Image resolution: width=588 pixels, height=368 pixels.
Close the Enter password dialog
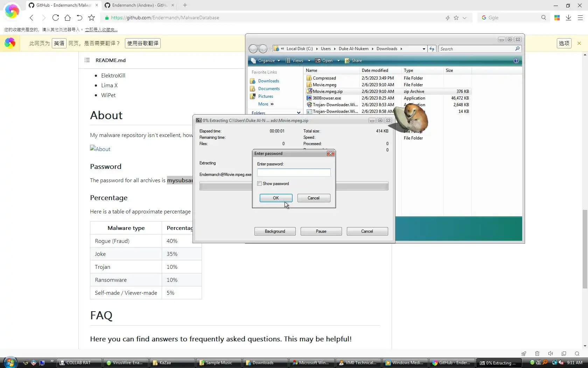click(330, 154)
